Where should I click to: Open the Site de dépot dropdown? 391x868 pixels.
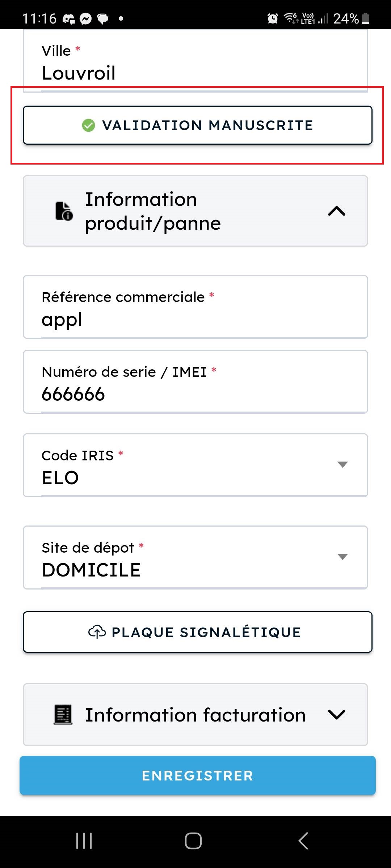(x=342, y=557)
